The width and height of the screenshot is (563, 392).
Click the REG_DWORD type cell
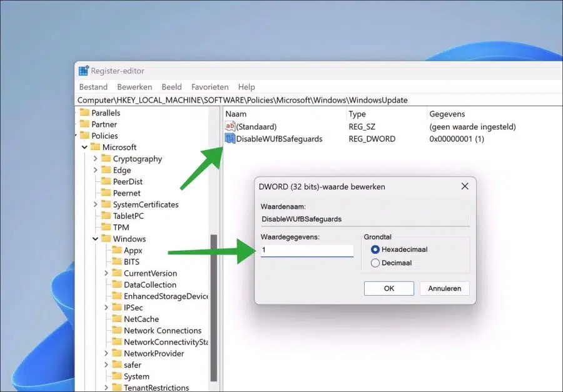pyautogui.click(x=372, y=139)
